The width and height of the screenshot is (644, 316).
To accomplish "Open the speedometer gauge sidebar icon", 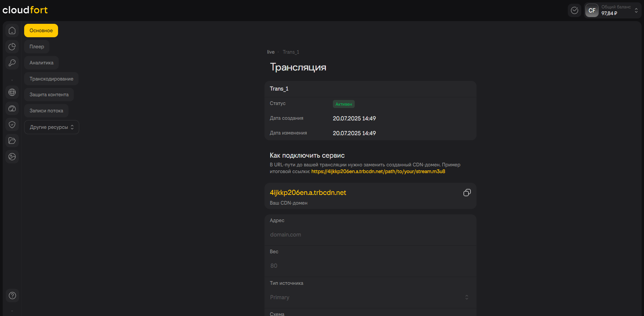I will 12,108.
